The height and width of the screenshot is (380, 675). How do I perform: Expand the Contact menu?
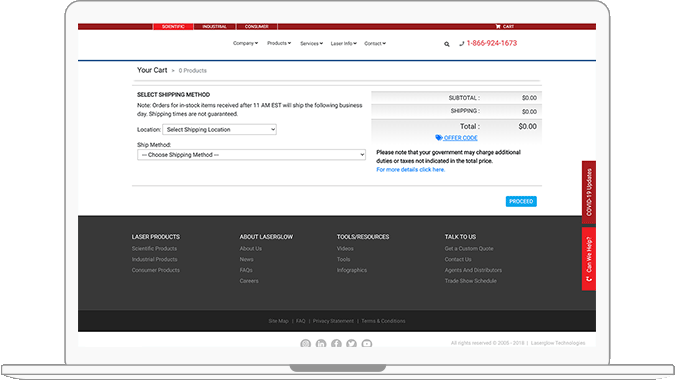(x=375, y=43)
